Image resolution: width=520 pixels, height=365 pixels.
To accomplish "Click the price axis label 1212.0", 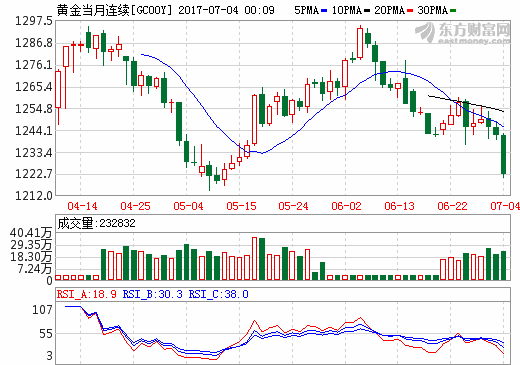I will (x=34, y=196).
